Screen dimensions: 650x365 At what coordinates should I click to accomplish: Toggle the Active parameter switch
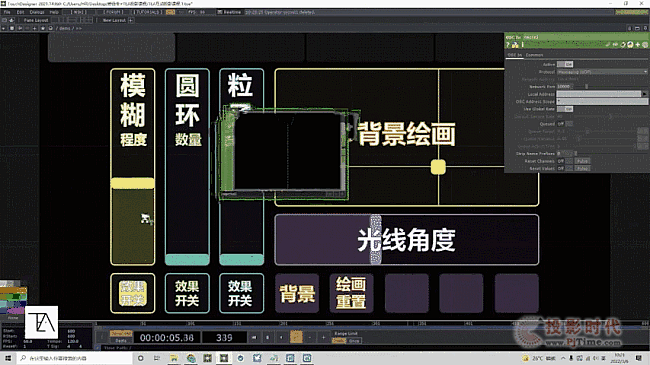pos(565,64)
